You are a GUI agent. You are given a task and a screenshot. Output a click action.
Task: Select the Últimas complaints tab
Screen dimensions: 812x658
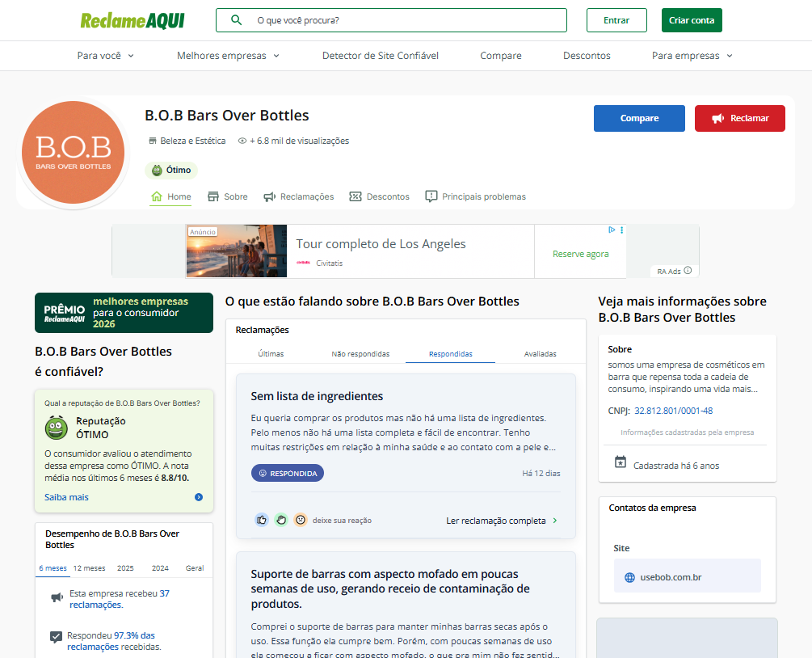click(x=271, y=354)
